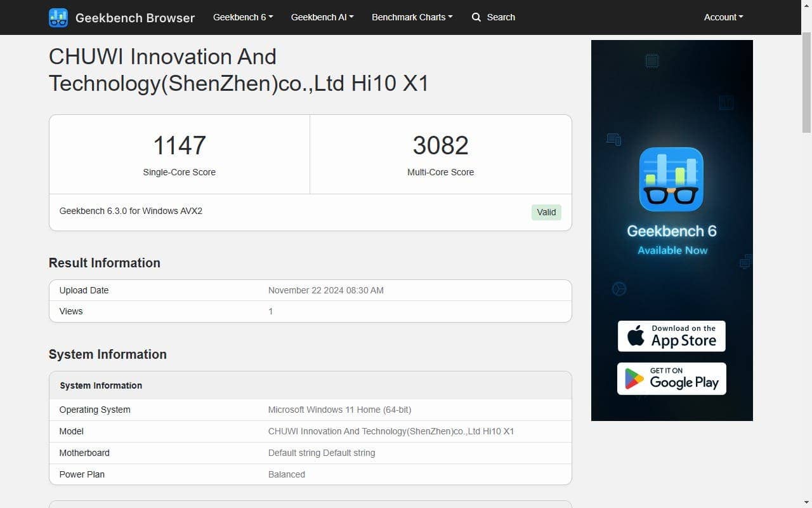
Task: Click the scrollbar up arrow
Action: click(x=806, y=5)
